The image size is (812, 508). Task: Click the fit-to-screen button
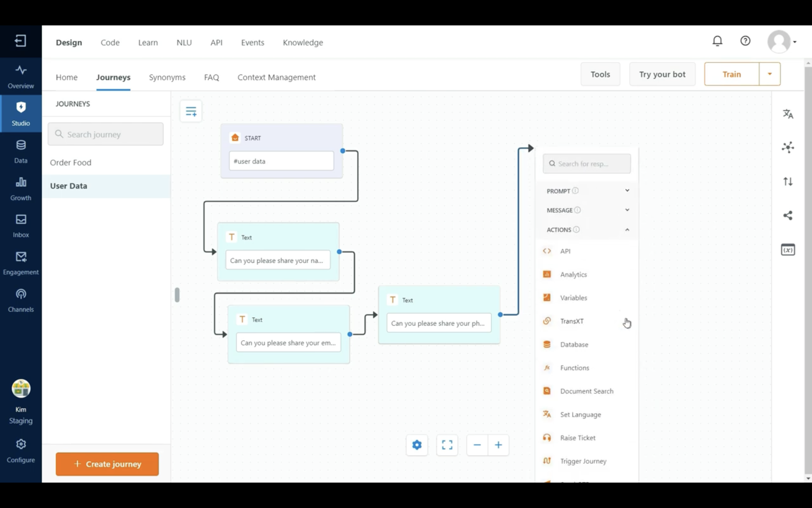(x=447, y=445)
